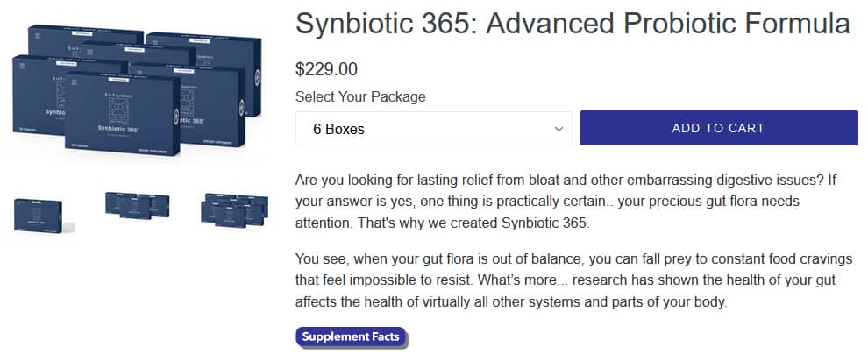Click the geometric emblem on the front box
The height and width of the screenshot is (354, 868).
[x=117, y=110]
